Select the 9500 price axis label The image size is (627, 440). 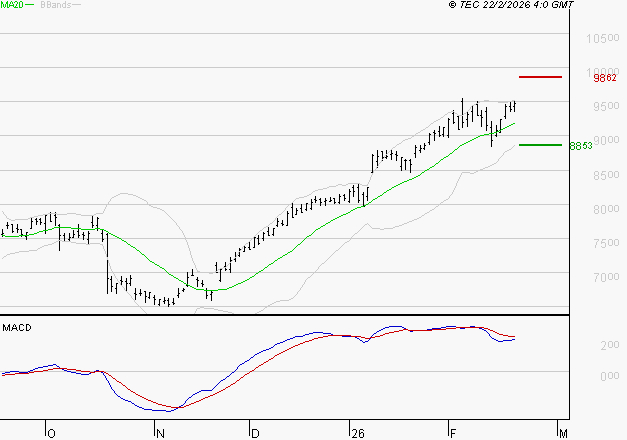[x=606, y=106]
